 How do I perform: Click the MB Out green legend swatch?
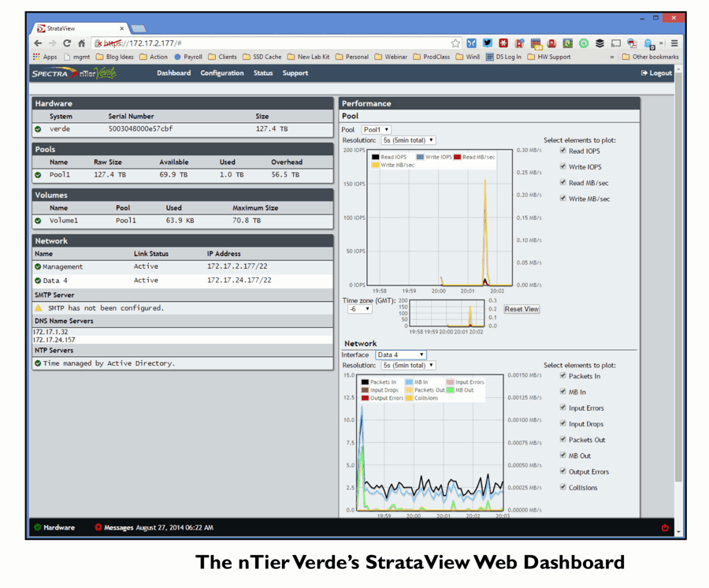click(450, 390)
